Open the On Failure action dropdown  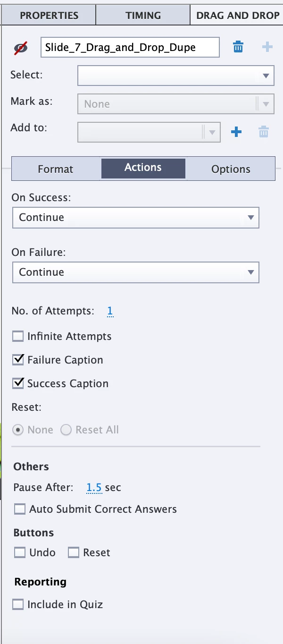coord(135,272)
